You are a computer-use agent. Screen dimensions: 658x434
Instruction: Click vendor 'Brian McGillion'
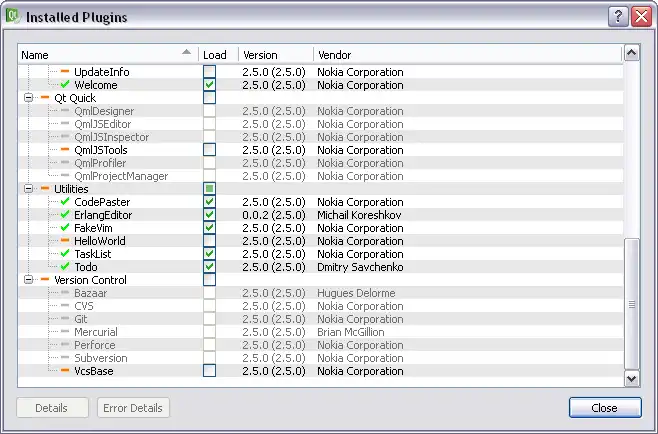pos(351,332)
